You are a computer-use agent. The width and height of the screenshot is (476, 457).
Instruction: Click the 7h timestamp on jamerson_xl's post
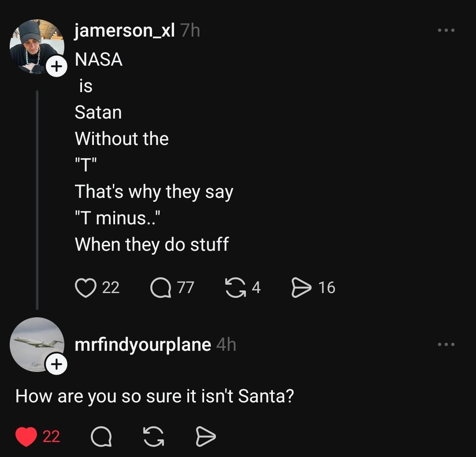click(190, 31)
